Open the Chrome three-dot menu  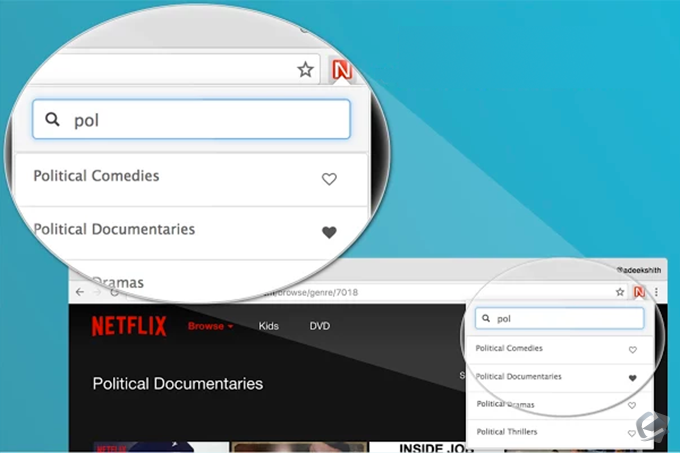(x=657, y=292)
